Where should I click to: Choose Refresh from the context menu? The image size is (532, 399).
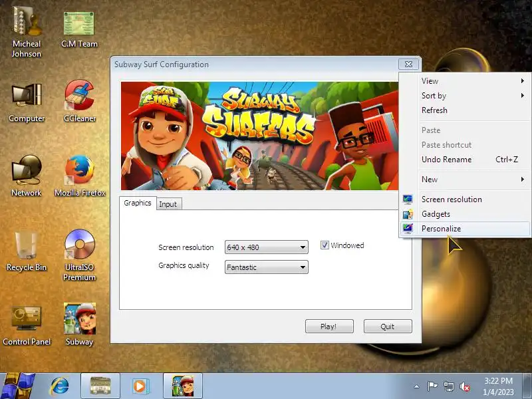pos(465,110)
